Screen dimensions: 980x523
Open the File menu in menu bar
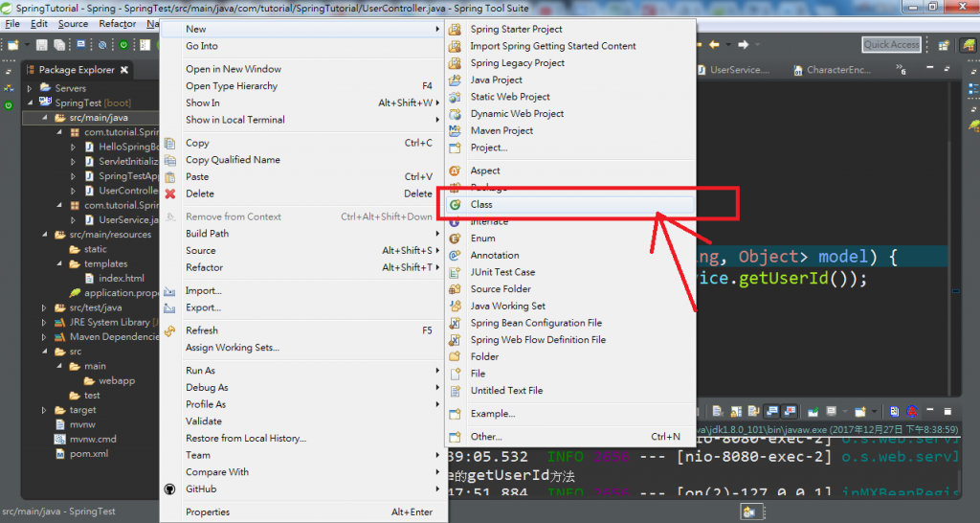[x=12, y=24]
